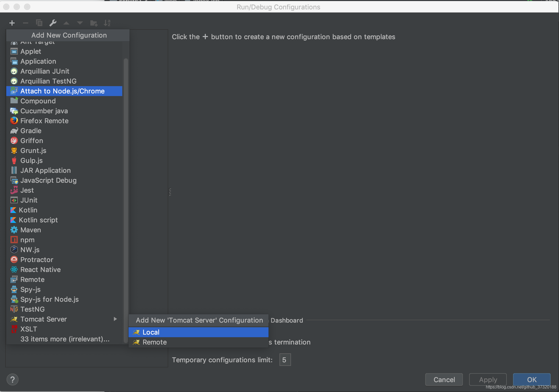The image size is (559, 392).
Task: Click the Jest icon
Action: click(x=14, y=190)
